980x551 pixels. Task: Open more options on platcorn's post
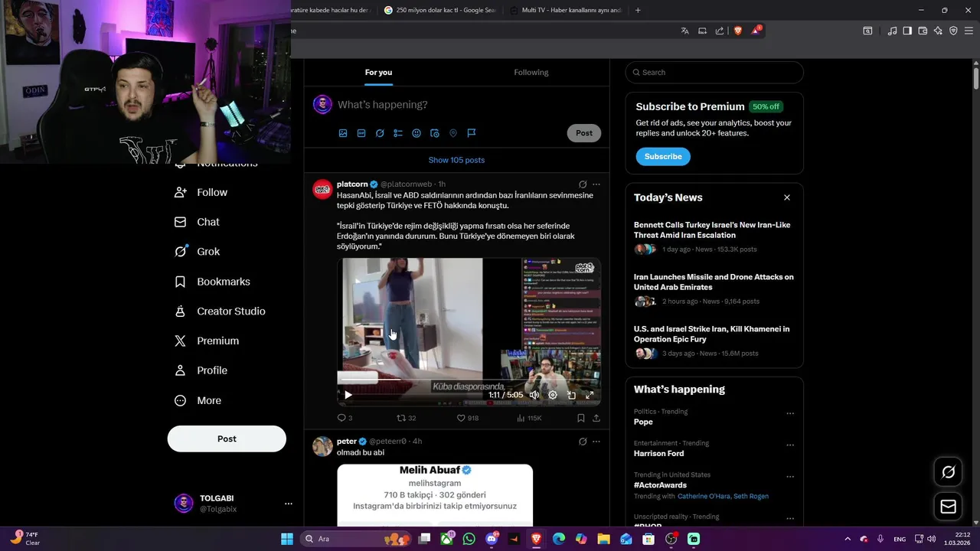click(596, 184)
